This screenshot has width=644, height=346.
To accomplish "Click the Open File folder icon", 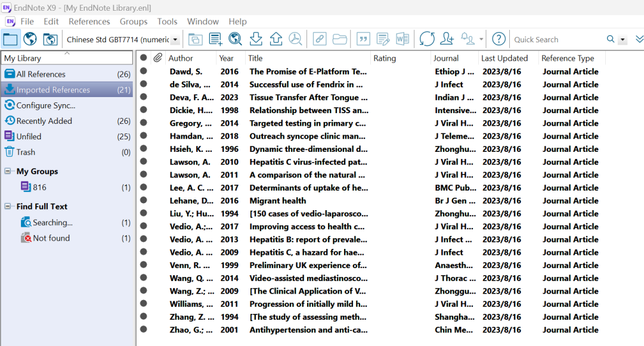I will (340, 39).
